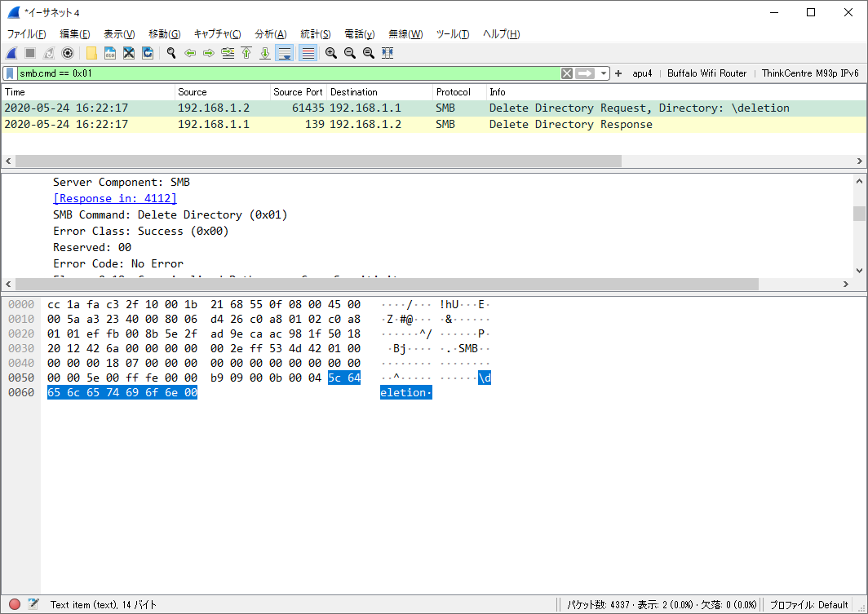Go back to previous packet

(x=190, y=53)
